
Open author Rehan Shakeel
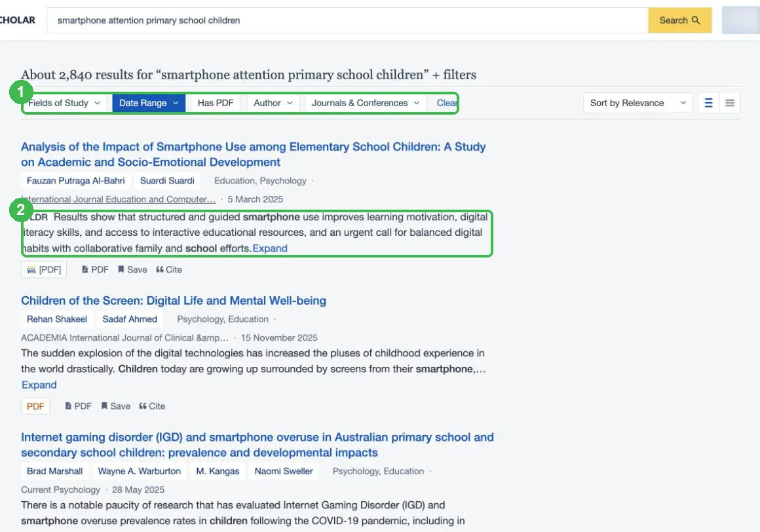click(x=57, y=319)
